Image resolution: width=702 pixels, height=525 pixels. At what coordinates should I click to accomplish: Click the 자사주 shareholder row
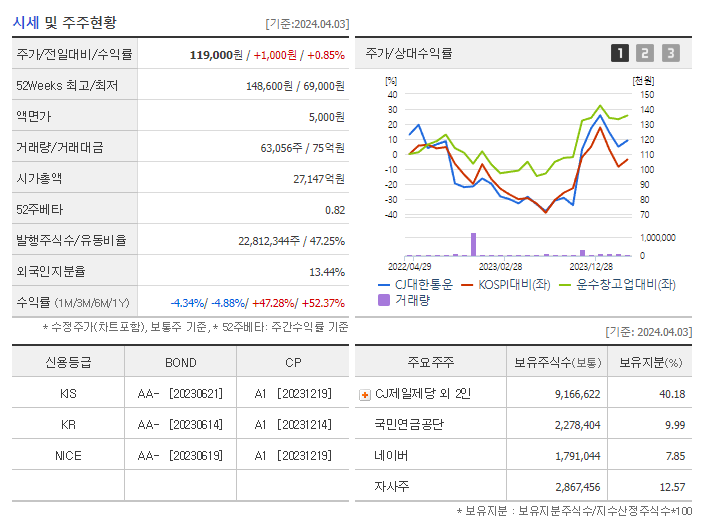(x=391, y=487)
